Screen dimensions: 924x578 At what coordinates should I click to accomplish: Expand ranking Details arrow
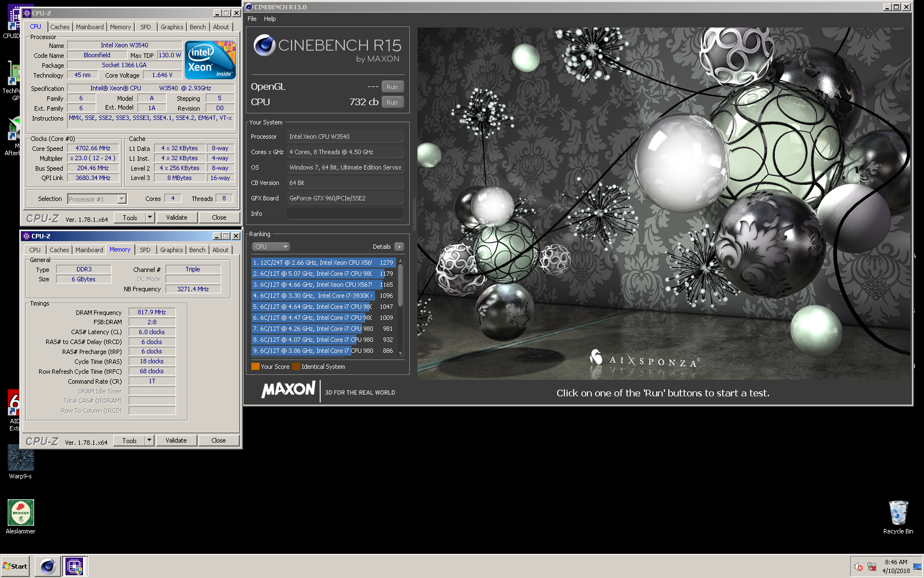(x=399, y=247)
